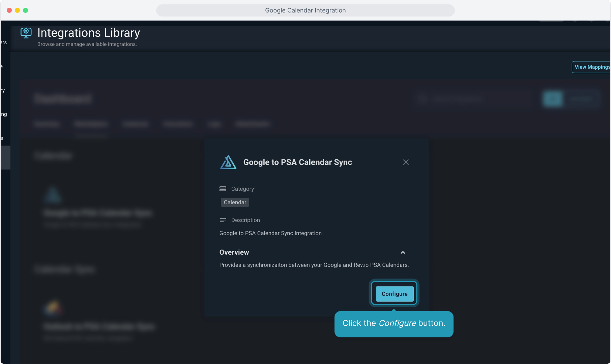
Task: Close the Google to PSA Calendar Sync dialog
Action: [x=406, y=162]
